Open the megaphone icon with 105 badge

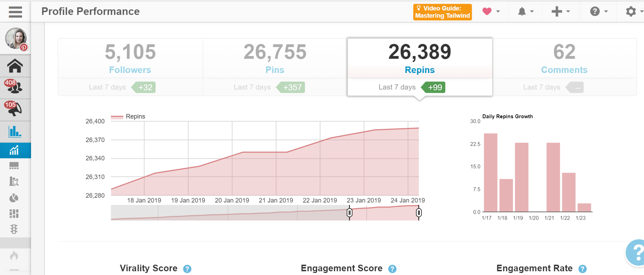click(x=14, y=109)
